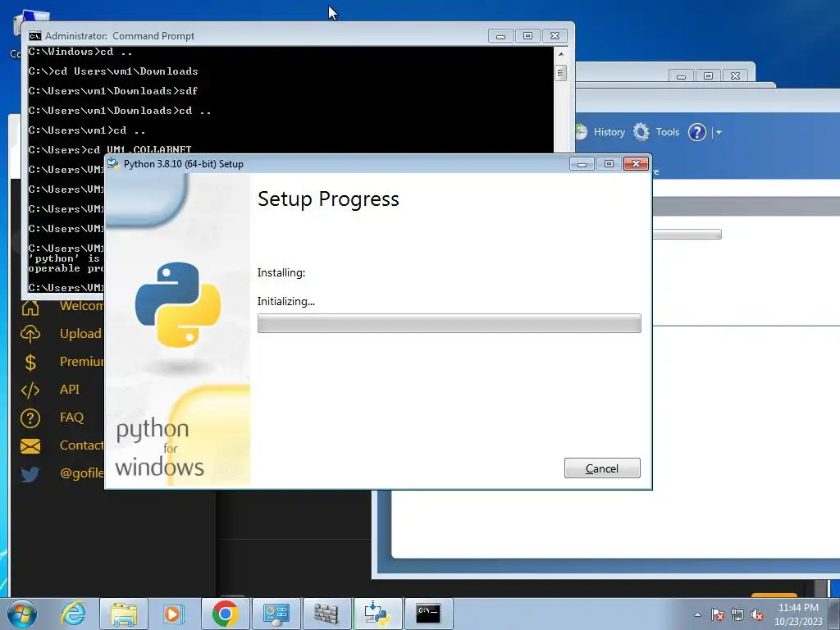Screen dimensions: 840x630
Task: Minimize the Python 3.8.10 Setup window
Action: (x=582, y=163)
